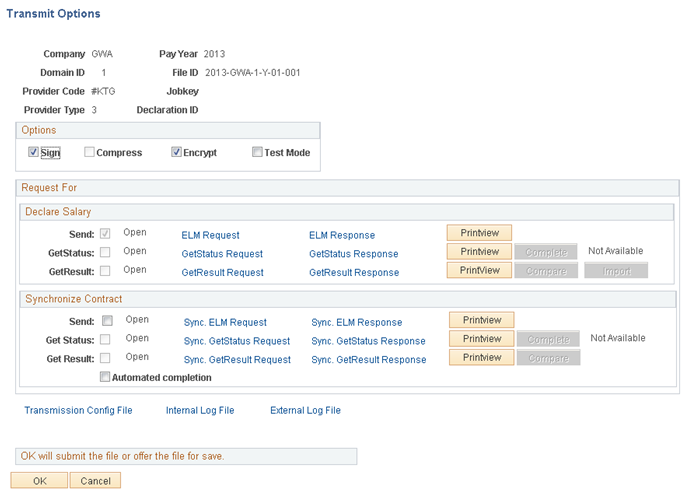The height and width of the screenshot is (495, 689).
Task: Open the GetResult Response link
Action: click(354, 273)
